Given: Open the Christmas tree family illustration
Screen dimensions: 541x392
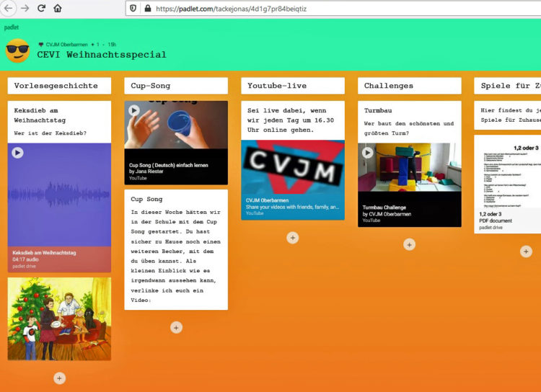Looking at the screenshot, I should 59,319.
